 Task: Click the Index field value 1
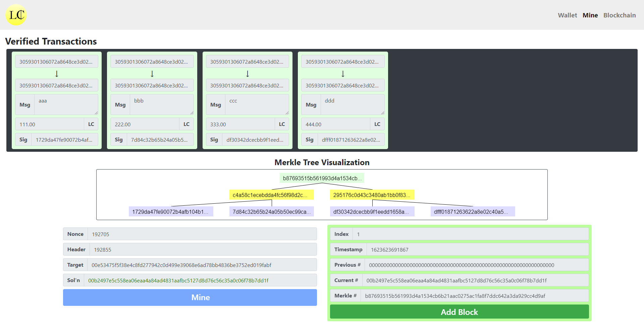coord(471,234)
